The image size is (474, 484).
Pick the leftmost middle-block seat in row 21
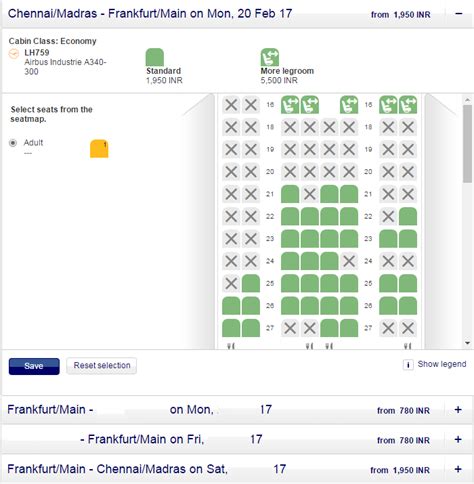[x=290, y=194]
